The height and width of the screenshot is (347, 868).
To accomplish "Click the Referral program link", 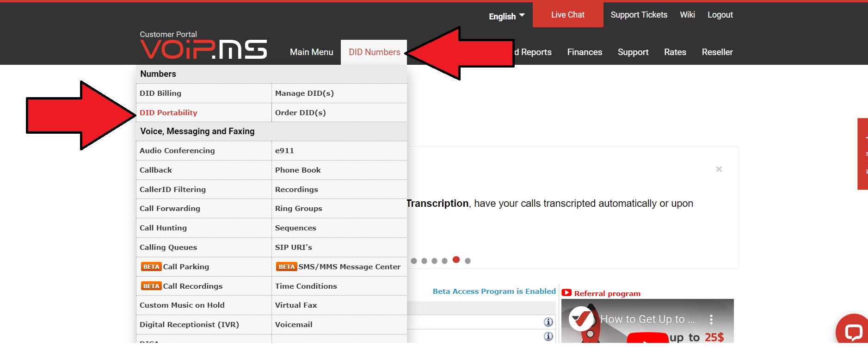I will (607, 293).
